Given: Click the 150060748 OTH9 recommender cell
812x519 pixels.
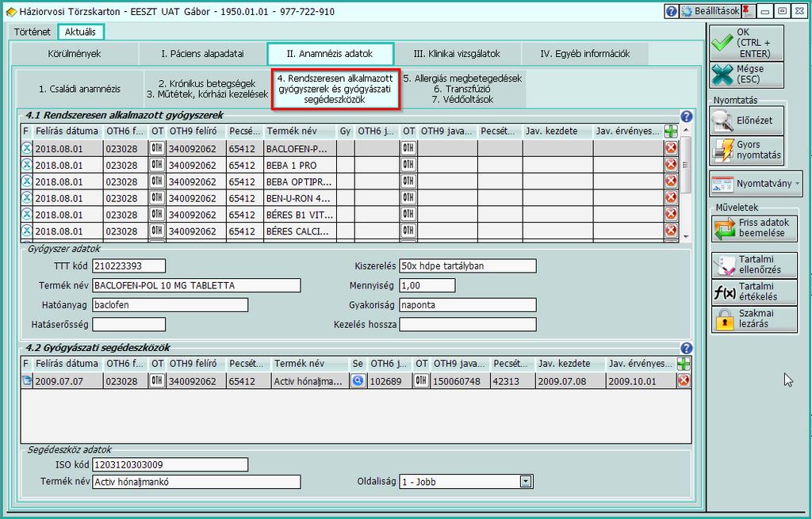Looking at the screenshot, I should [460, 381].
